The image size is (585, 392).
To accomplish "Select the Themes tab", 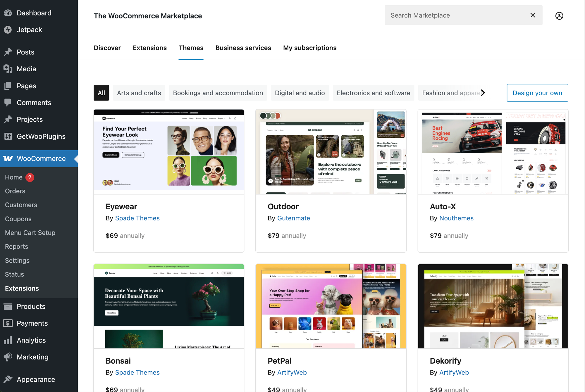I will [x=191, y=48].
